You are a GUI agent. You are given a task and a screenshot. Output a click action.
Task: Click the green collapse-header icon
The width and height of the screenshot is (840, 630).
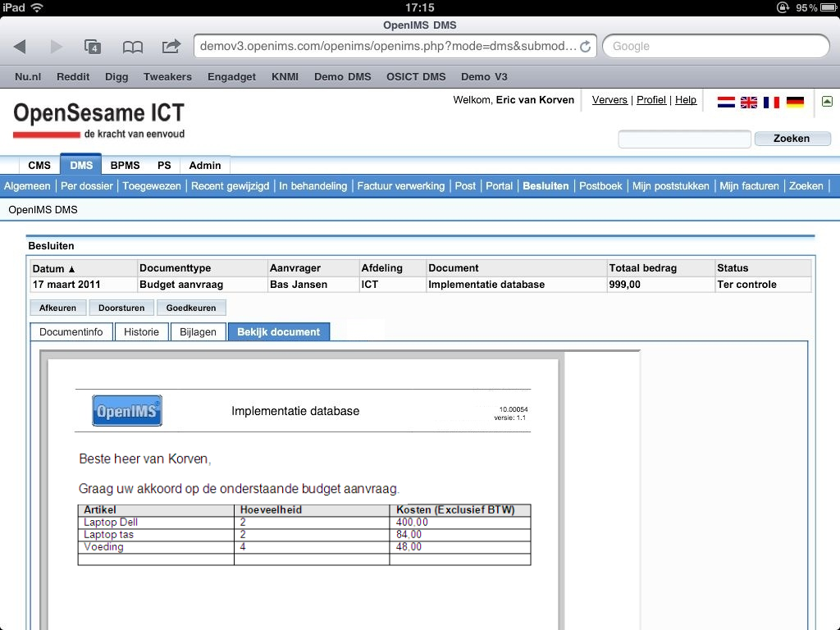pos(827,101)
